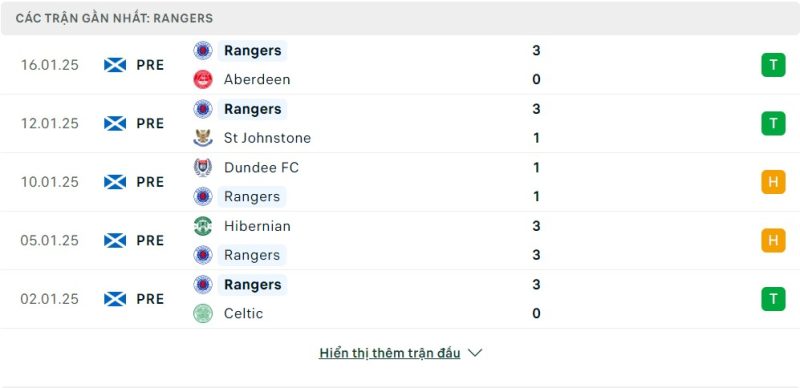Viewport: 800px width, 388px height.
Task: Select the PRE league label on 05.01.25
Action: pos(150,240)
